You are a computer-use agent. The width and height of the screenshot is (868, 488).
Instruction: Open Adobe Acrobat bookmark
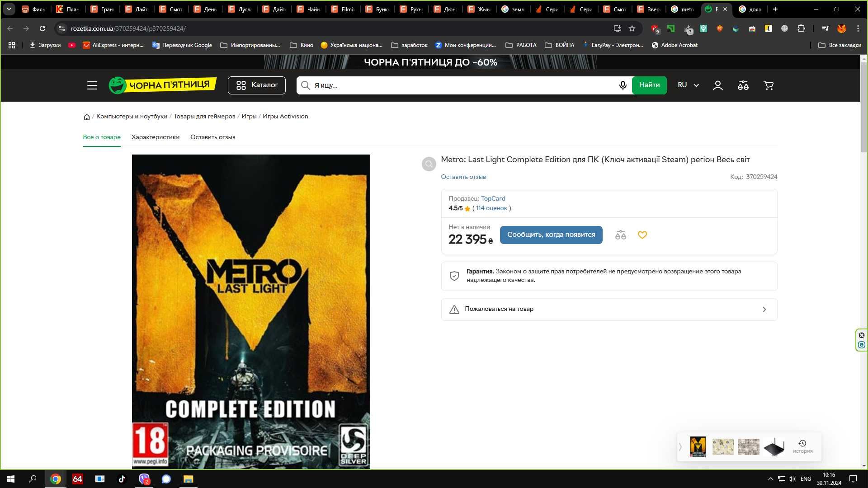tap(675, 45)
